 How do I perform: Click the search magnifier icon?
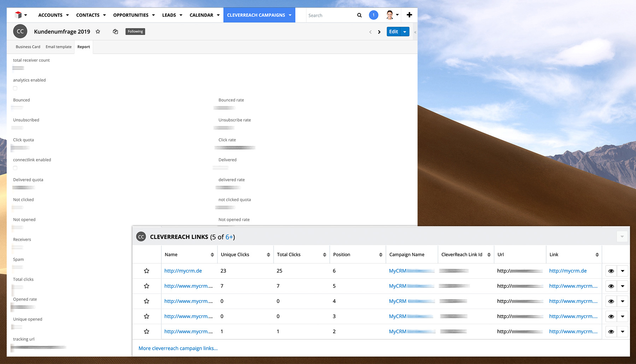359,15
